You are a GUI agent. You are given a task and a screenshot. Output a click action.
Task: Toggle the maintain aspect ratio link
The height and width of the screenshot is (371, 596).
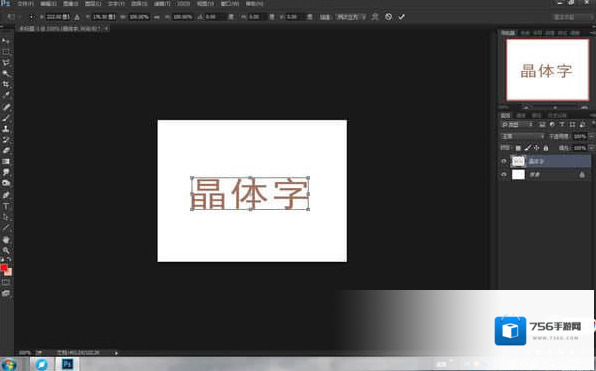pos(157,17)
